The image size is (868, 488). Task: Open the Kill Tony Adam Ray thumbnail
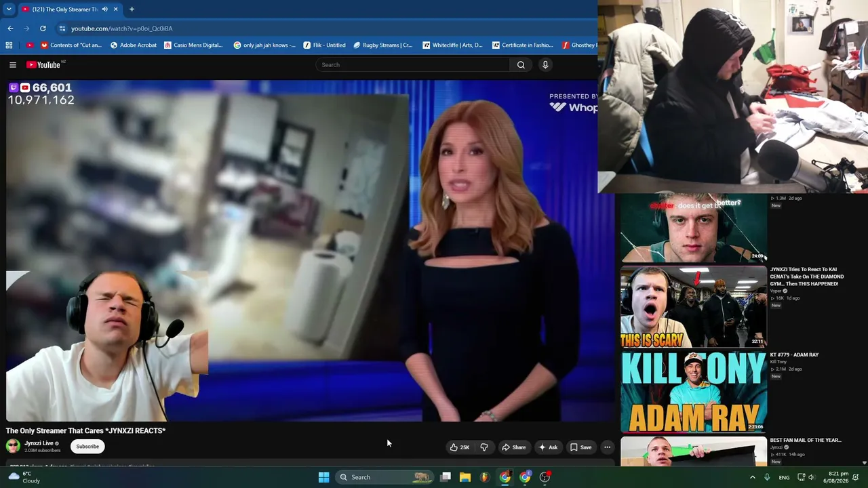click(x=694, y=392)
